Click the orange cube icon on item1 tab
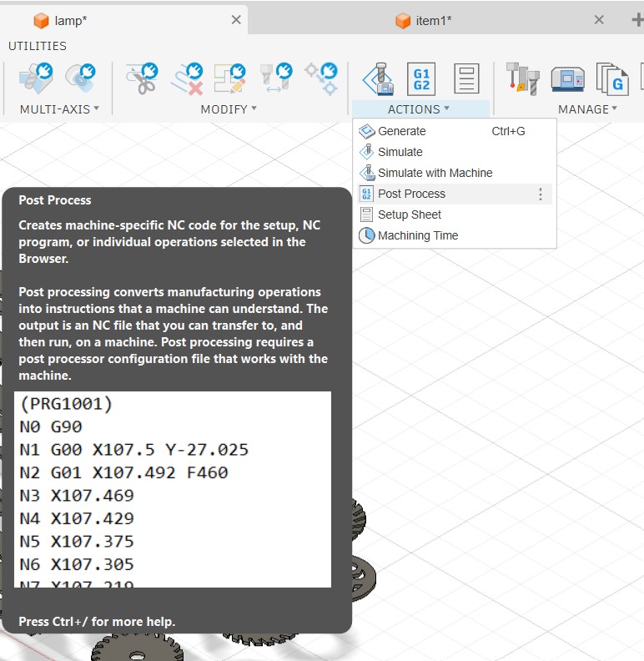Viewport: 644px width, 661px height. 403,20
